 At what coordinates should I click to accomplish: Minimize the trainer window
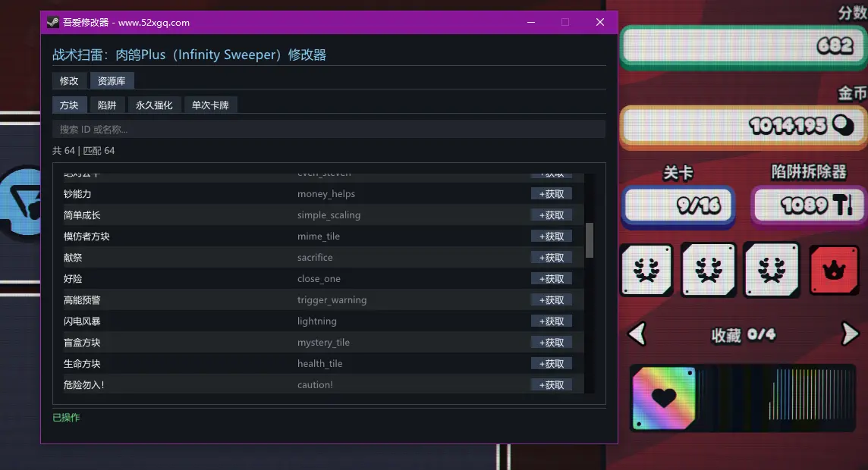531,22
